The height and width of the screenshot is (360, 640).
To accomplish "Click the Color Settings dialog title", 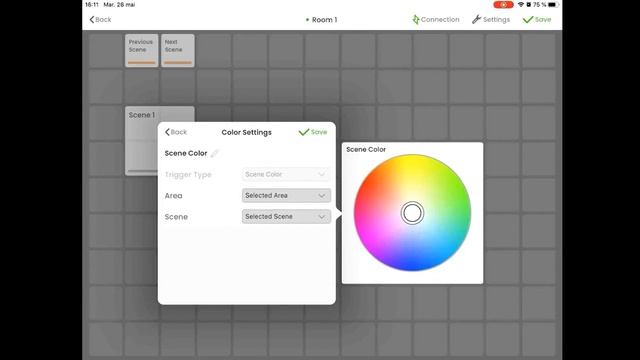I will pos(247,132).
